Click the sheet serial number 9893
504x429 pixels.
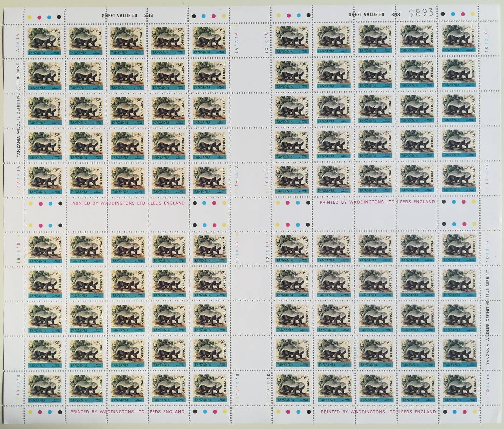pos(421,13)
